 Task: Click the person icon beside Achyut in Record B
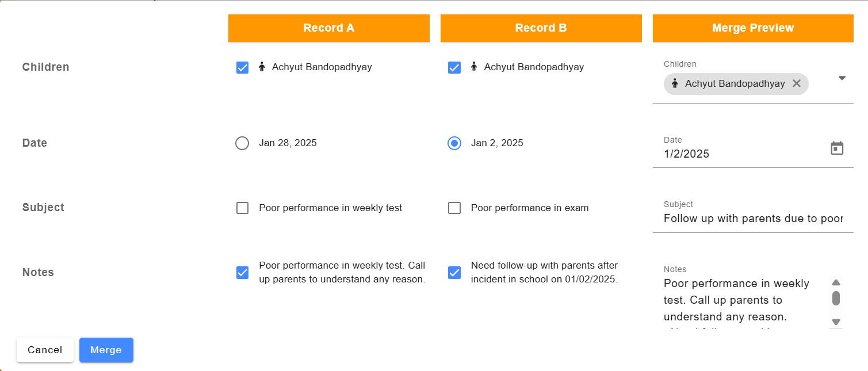474,67
